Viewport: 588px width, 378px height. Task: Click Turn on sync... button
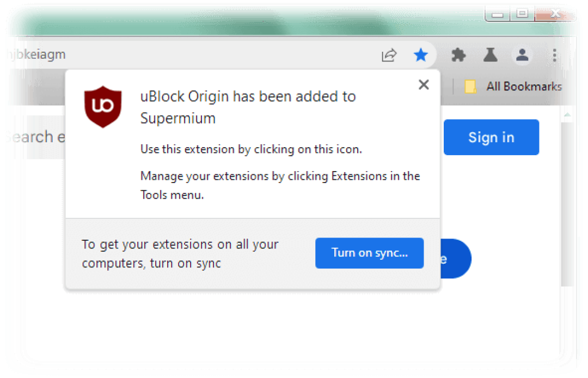pyautogui.click(x=369, y=253)
